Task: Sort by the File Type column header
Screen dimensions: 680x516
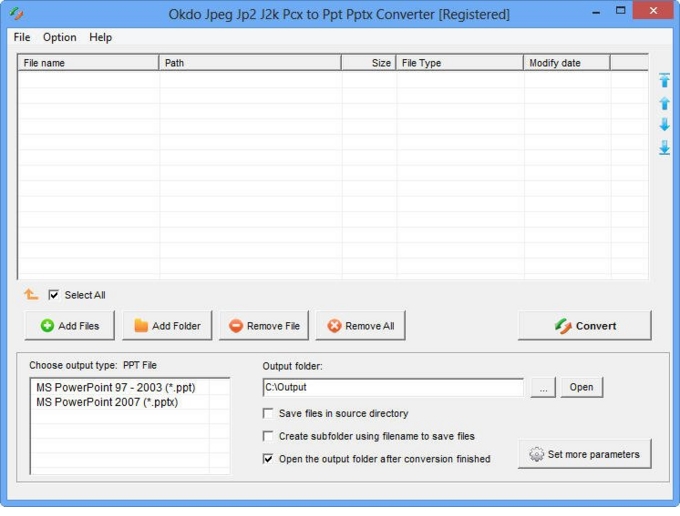Action: click(x=460, y=63)
